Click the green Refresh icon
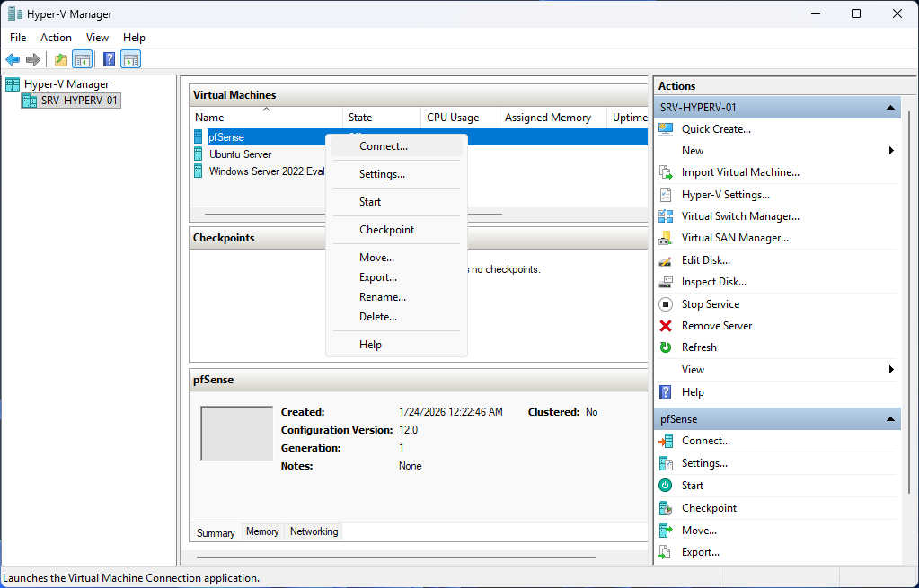The width and height of the screenshot is (919, 588). point(666,347)
